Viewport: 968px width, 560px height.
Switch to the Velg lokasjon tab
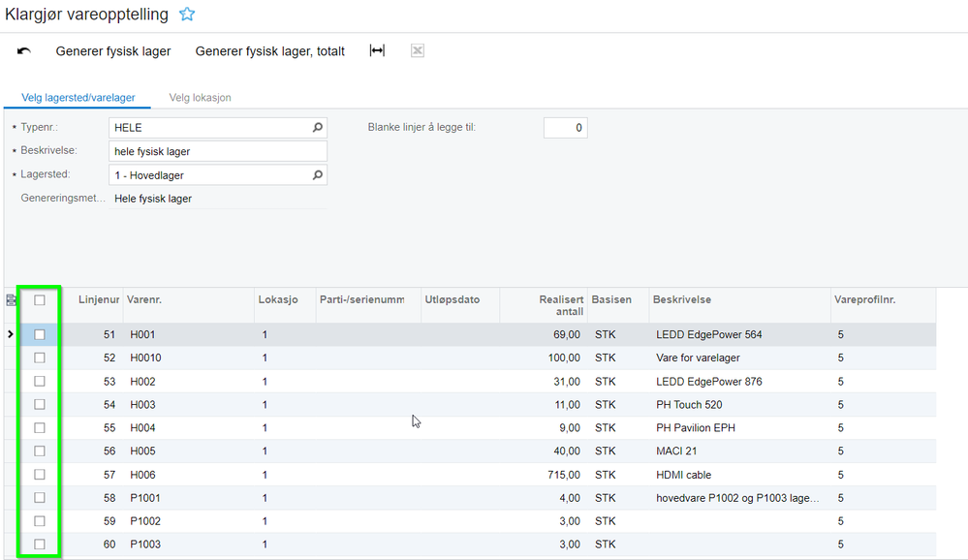(200, 98)
